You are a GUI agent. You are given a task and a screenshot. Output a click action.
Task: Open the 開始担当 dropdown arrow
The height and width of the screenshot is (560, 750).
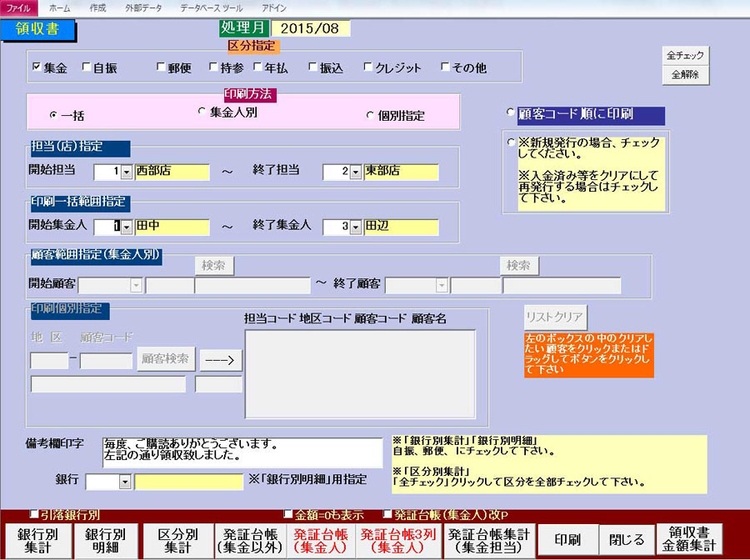point(126,171)
